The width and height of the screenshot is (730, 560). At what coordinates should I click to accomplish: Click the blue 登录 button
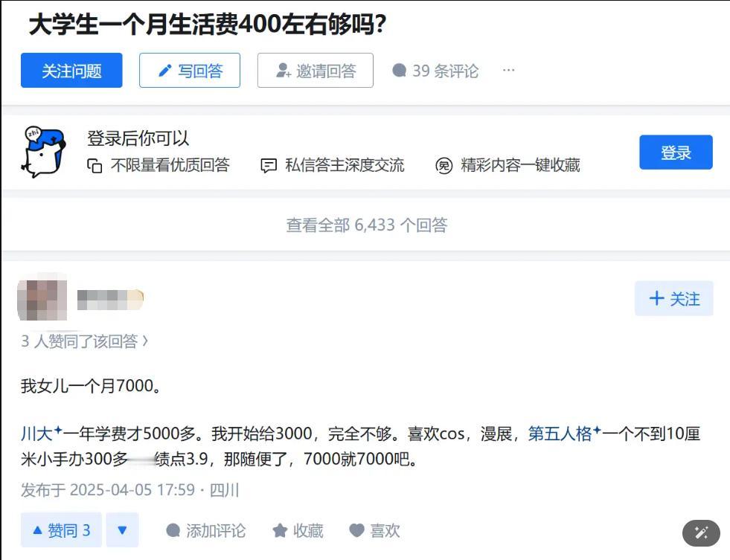[676, 152]
